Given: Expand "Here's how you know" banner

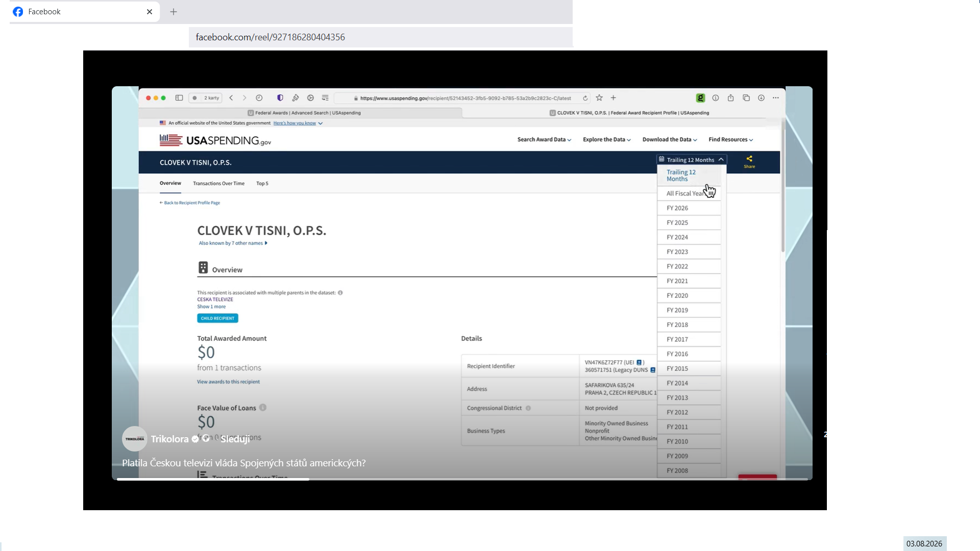Looking at the screenshot, I should click(x=298, y=123).
